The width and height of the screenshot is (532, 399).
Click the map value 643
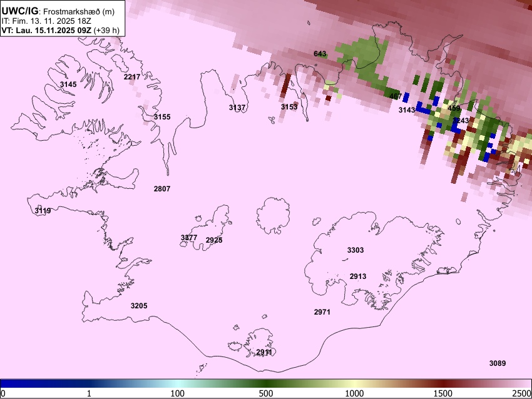[x=320, y=54]
